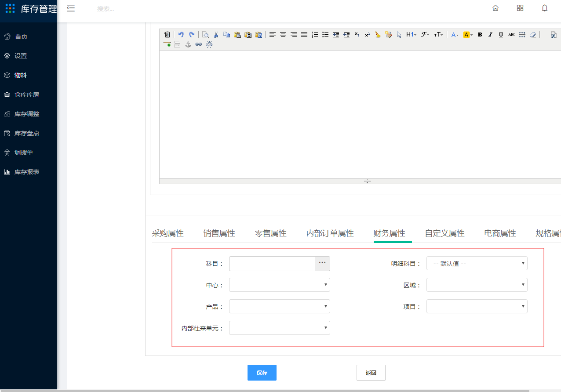Toggle underline formatting
The height and width of the screenshot is (392, 561).
pyautogui.click(x=501, y=35)
